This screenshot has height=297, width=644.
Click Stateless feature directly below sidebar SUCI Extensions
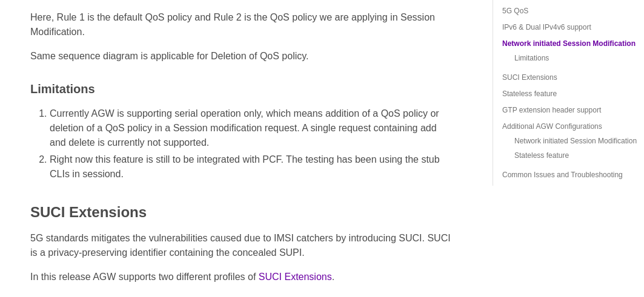[x=529, y=94]
